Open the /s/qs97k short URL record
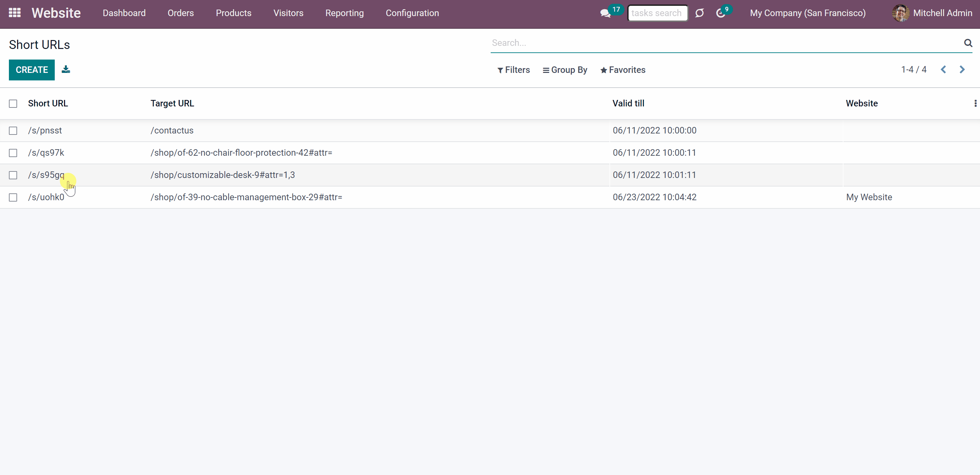The width and height of the screenshot is (980, 475). click(x=46, y=153)
